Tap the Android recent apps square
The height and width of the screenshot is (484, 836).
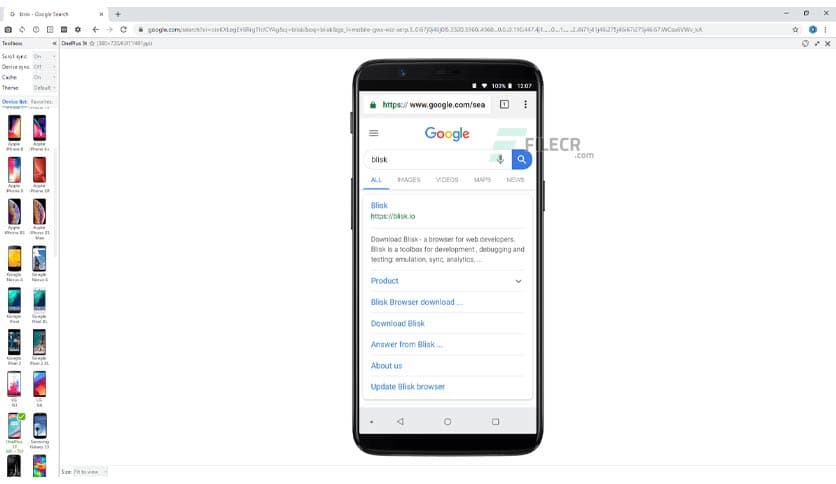(495, 422)
